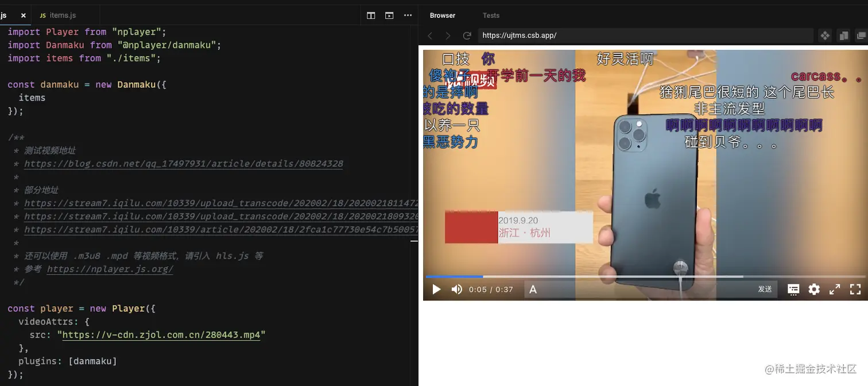
Task: Click the 0:05 / 0:37 time display
Action: point(491,289)
